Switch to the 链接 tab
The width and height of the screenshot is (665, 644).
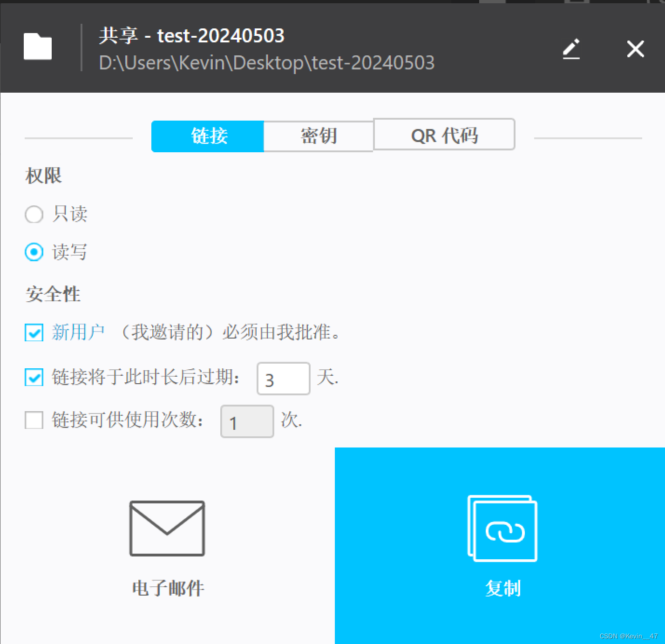click(208, 136)
